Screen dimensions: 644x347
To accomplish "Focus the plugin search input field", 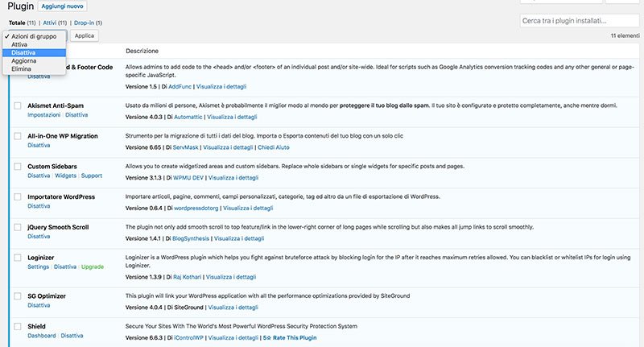I will [x=579, y=20].
